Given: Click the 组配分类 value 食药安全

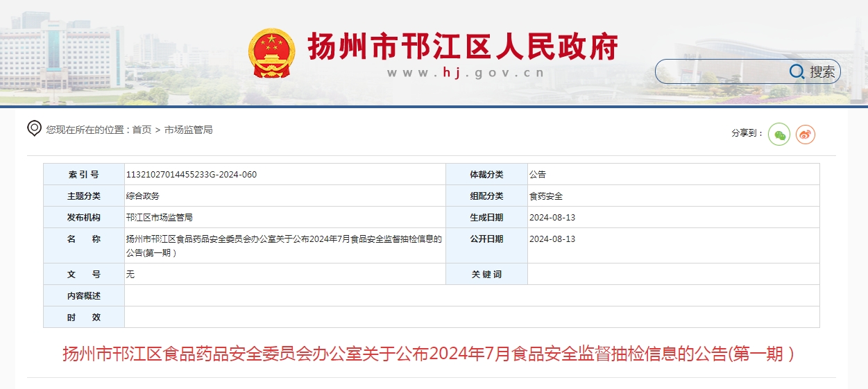Looking at the screenshot, I should click(x=546, y=196).
